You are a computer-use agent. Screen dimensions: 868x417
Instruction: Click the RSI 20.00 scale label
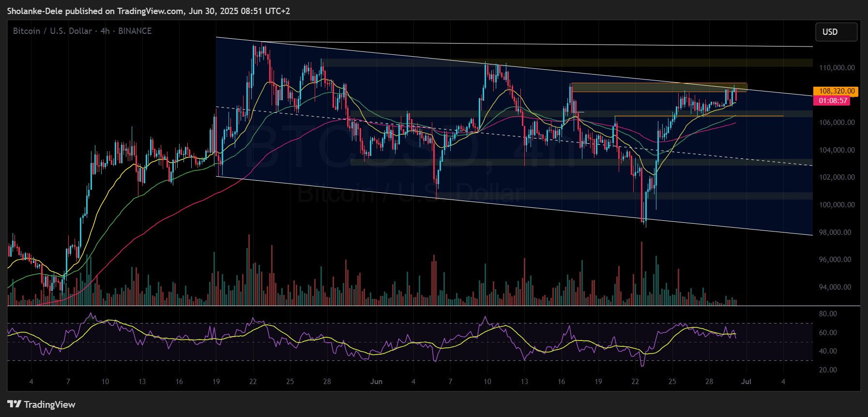828,370
